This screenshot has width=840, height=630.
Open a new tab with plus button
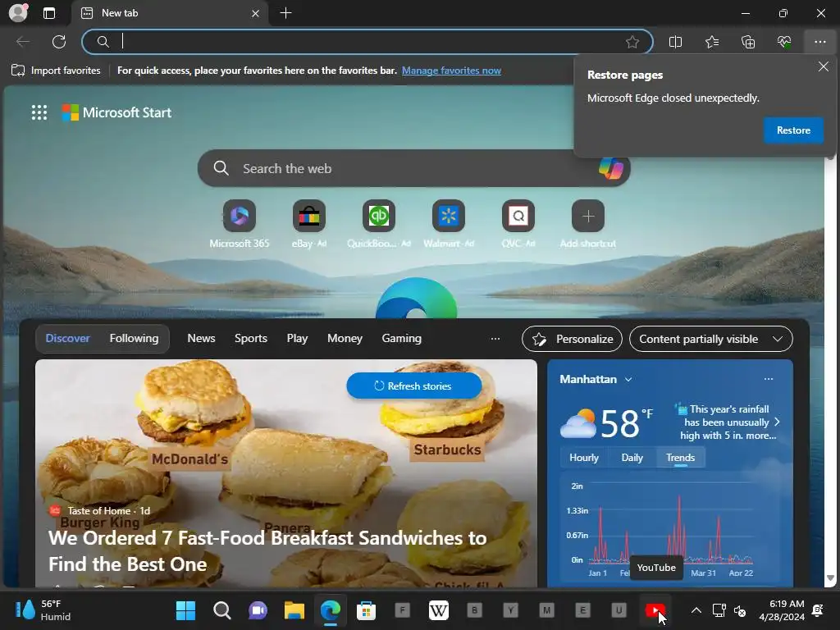coord(286,13)
